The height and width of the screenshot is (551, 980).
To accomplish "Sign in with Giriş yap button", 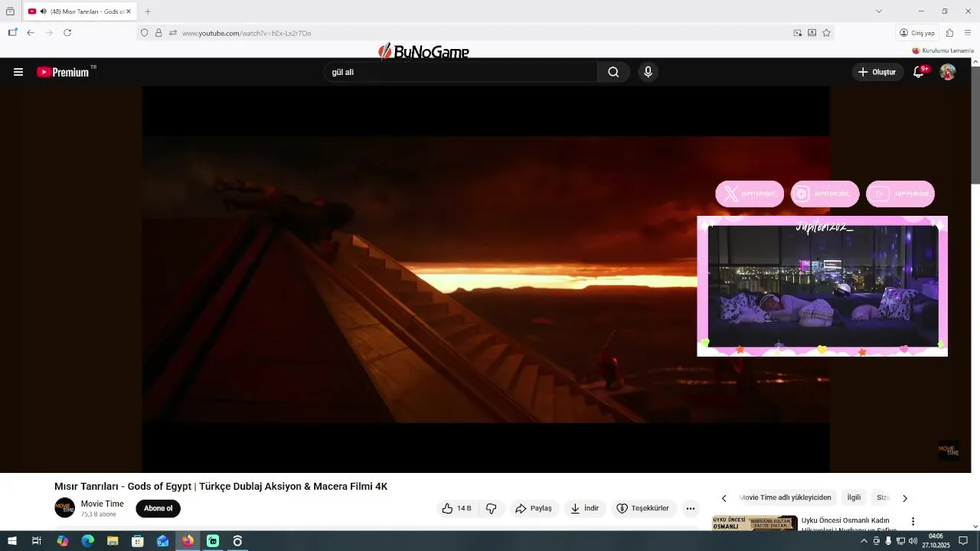I will pos(917,33).
